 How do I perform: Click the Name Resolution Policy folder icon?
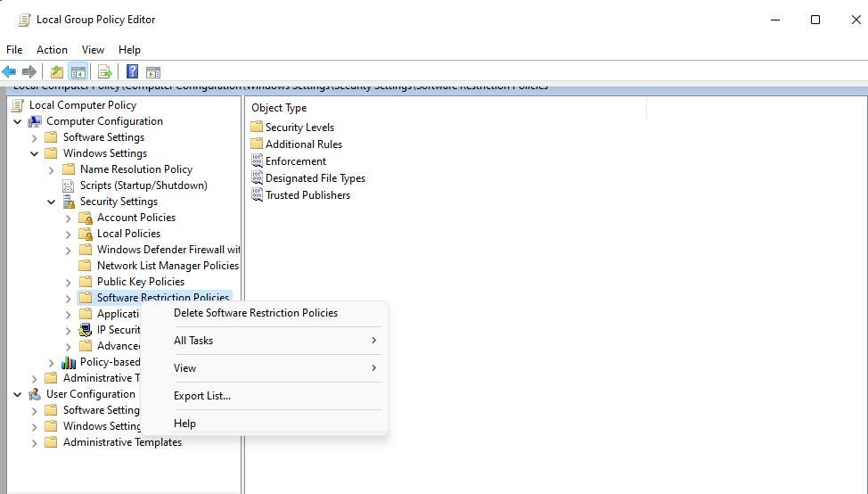pos(68,169)
